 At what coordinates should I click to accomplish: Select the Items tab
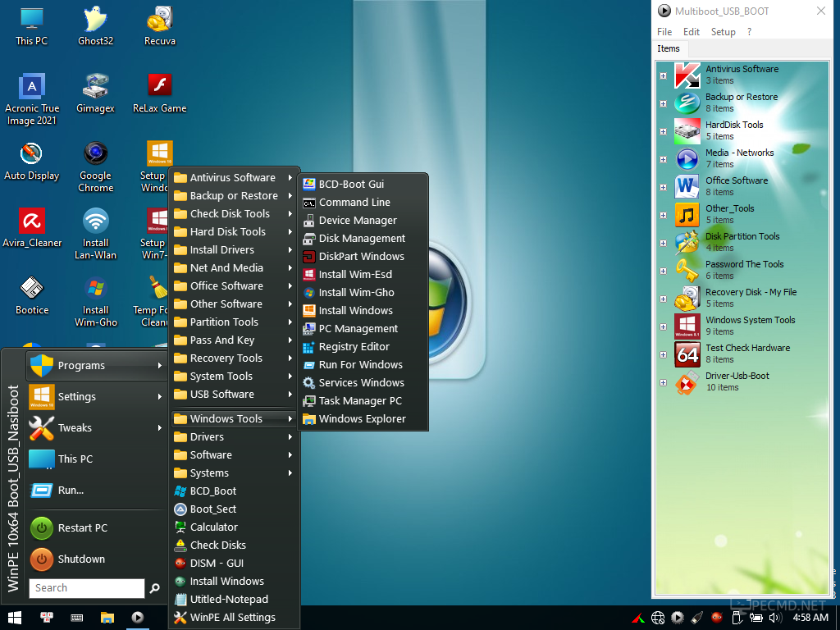[668, 48]
